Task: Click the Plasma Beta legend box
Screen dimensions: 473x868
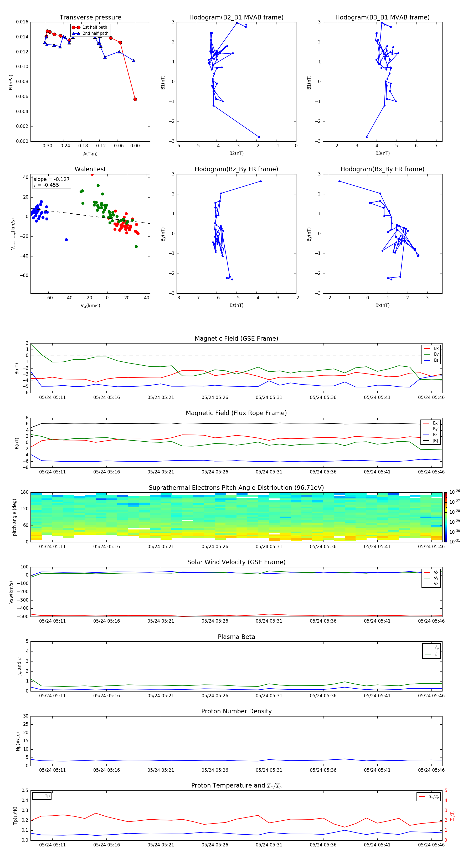Action: click(x=431, y=651)
